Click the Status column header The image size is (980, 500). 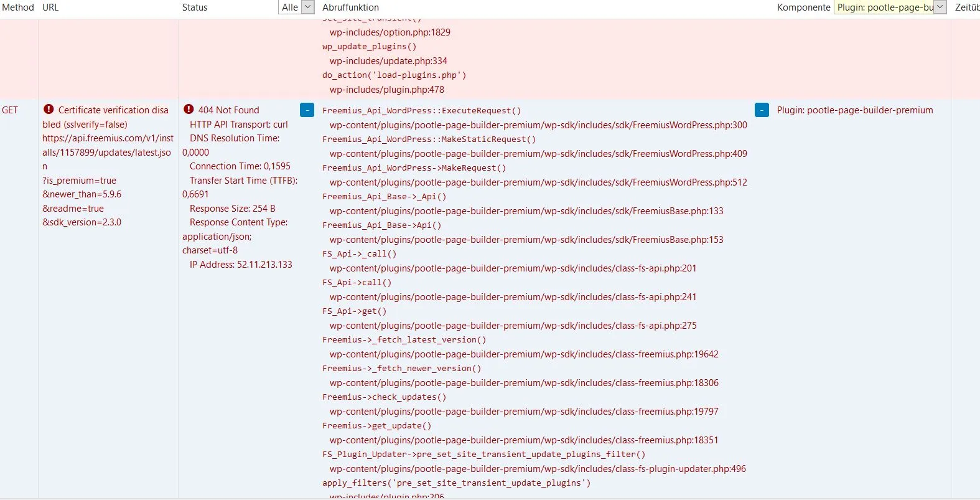click(195, 7)
